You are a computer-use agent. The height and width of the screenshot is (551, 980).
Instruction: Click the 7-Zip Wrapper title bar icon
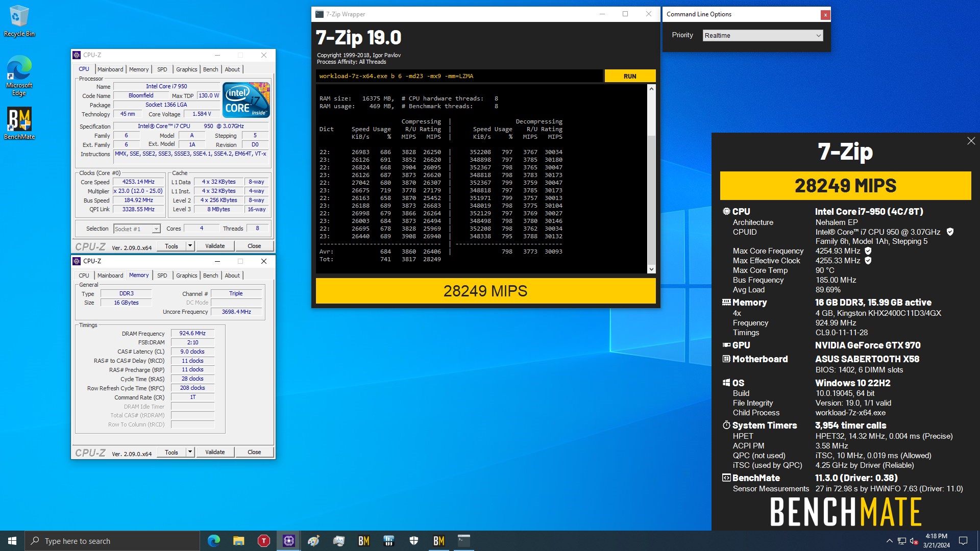pos(320,14)
